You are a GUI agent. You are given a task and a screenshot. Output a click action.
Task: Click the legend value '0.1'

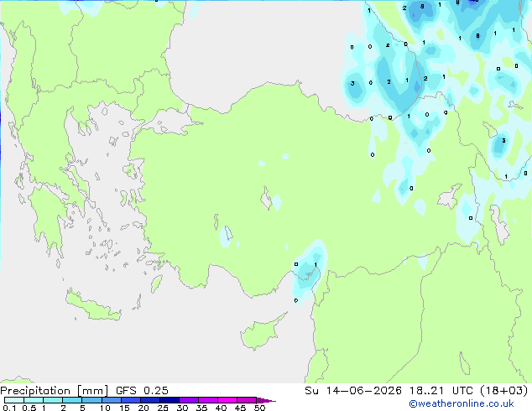(9, 408)
